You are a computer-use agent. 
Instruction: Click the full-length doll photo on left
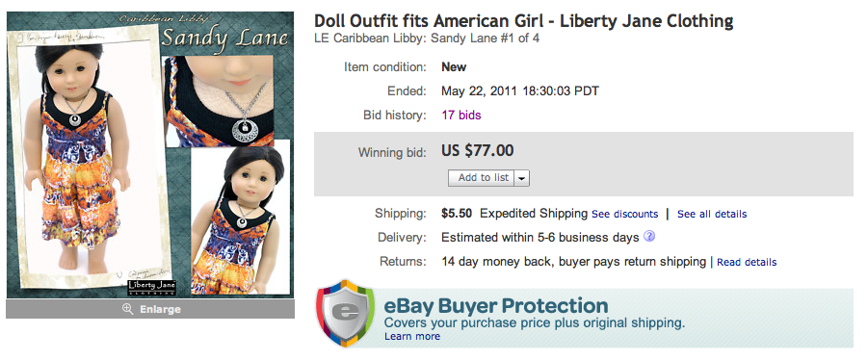pyautogui.click(x=85, y=159)
